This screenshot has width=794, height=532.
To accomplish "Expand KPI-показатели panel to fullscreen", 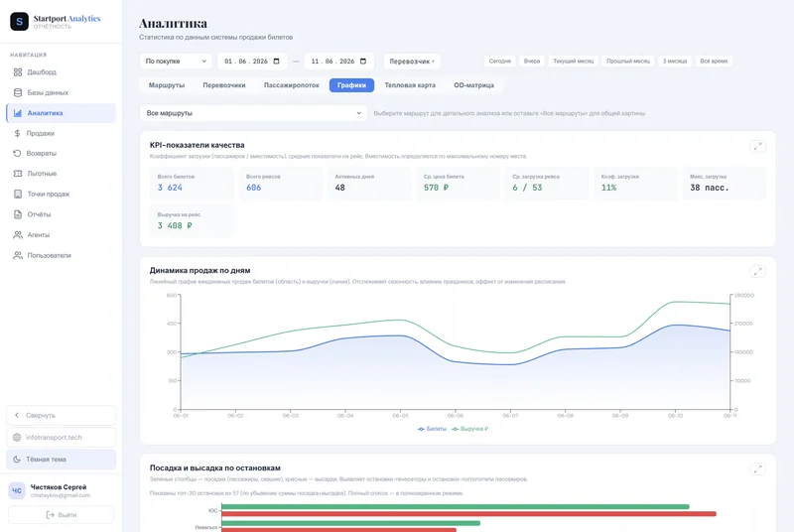I will [757, 146].
